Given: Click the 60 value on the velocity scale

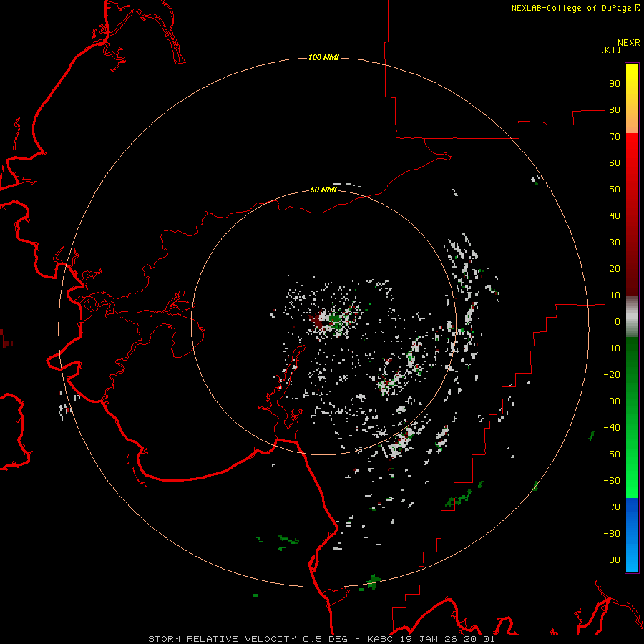Looking at the screenshot, I should point(615,162).
